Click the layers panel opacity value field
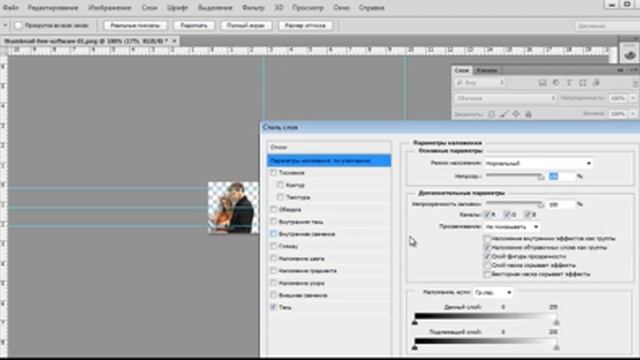The height and width of the screenshot is (360, 640). (618, 98)
